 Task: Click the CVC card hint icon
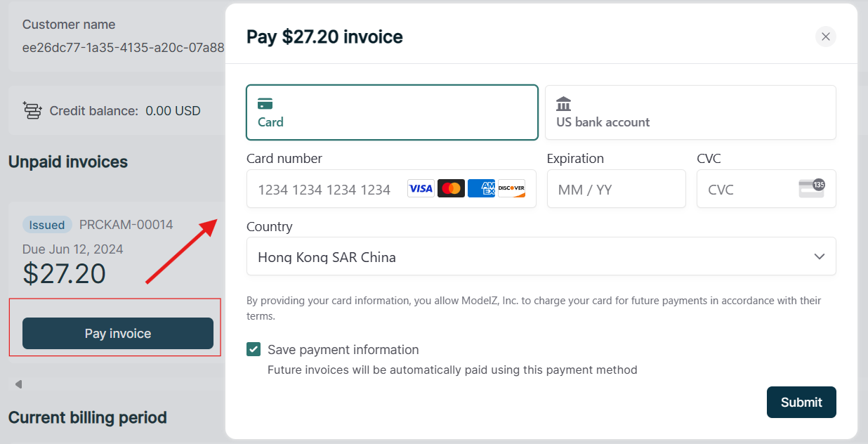tap(812, 188)
